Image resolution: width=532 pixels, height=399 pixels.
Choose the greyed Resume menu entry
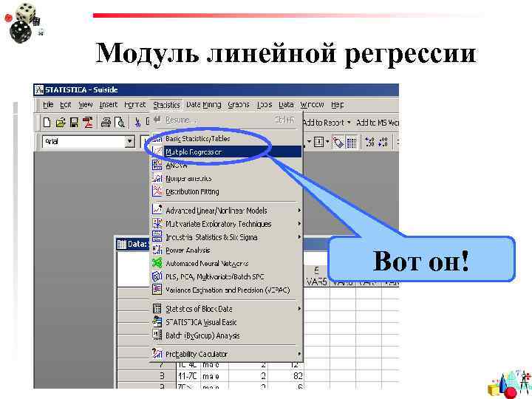(226, 120)
